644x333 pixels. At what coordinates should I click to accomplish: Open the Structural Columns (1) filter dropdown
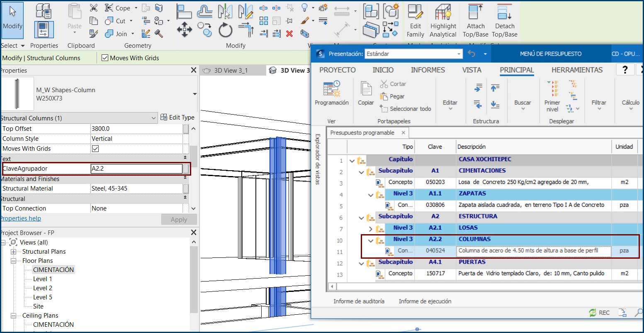pos(153,118)
